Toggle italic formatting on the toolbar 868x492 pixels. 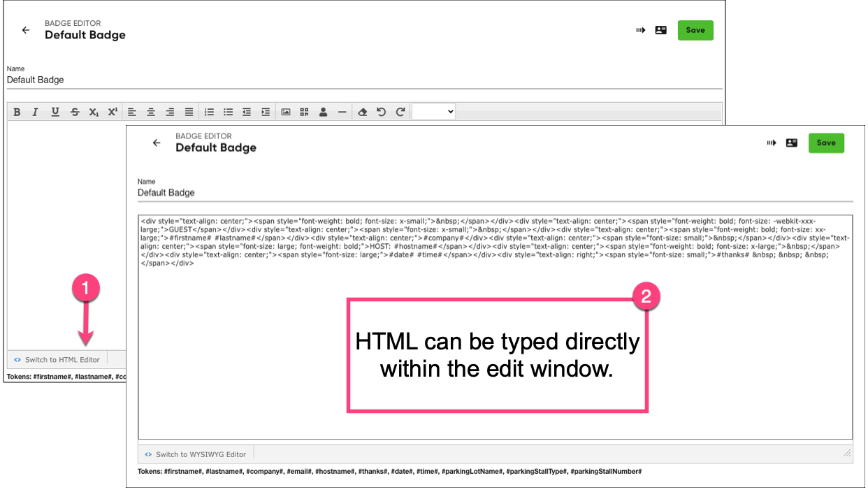pos(35,111)
